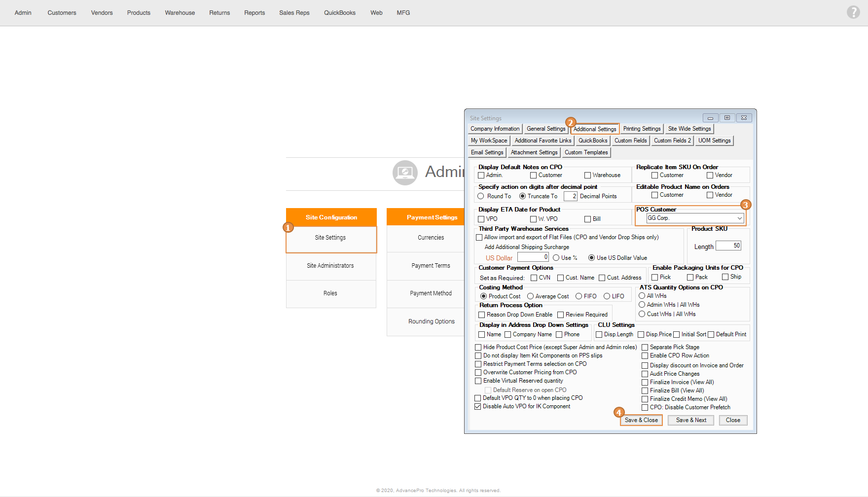Image resolution: width=868 pixels, height=497 pixels.
Task: Choose Round To decimal action
Action: pyautogui.click(x=481, y=196)
